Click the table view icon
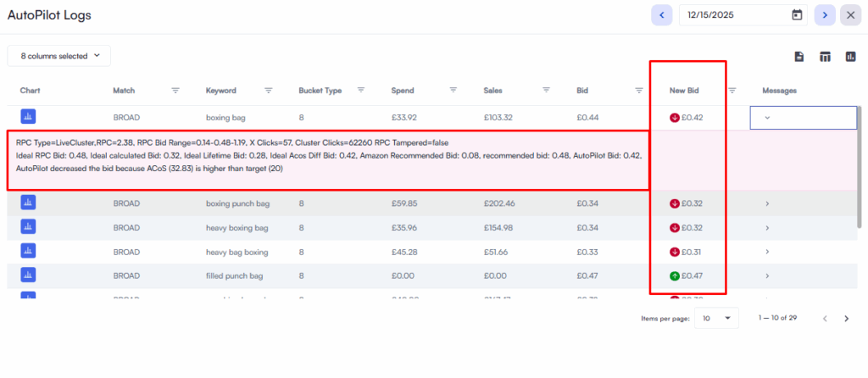868x378 pixels. pyautogui.click(x=824, y=57)
